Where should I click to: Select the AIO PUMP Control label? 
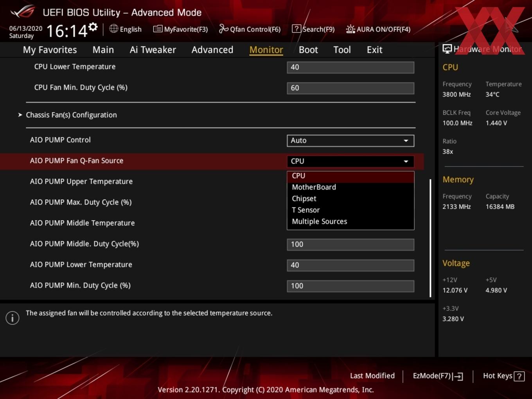coord(60,140)
